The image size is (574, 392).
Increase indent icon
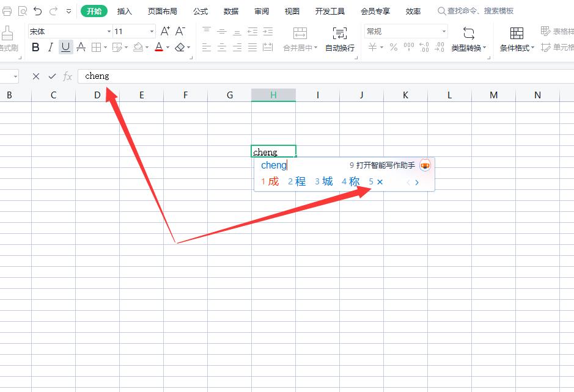268,32
